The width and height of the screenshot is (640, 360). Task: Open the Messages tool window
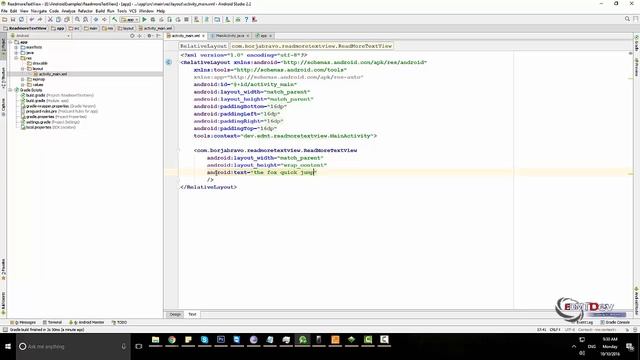23,322
